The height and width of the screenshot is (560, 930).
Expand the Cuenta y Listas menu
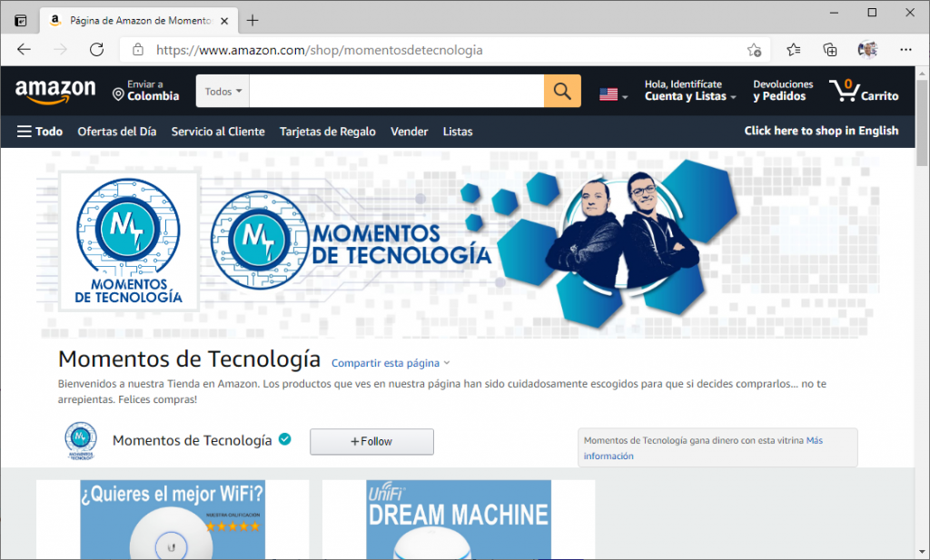690,96
